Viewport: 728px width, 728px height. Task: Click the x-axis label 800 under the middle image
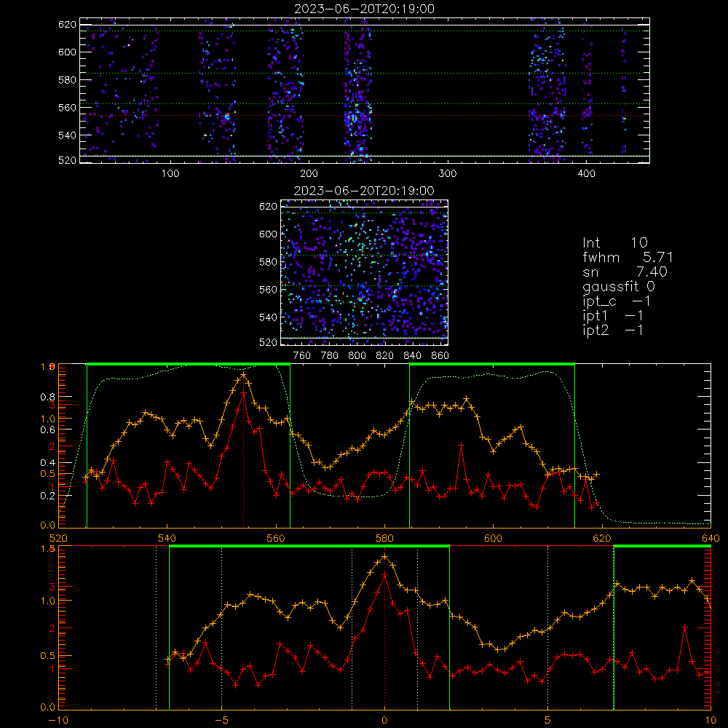[357, 356]
